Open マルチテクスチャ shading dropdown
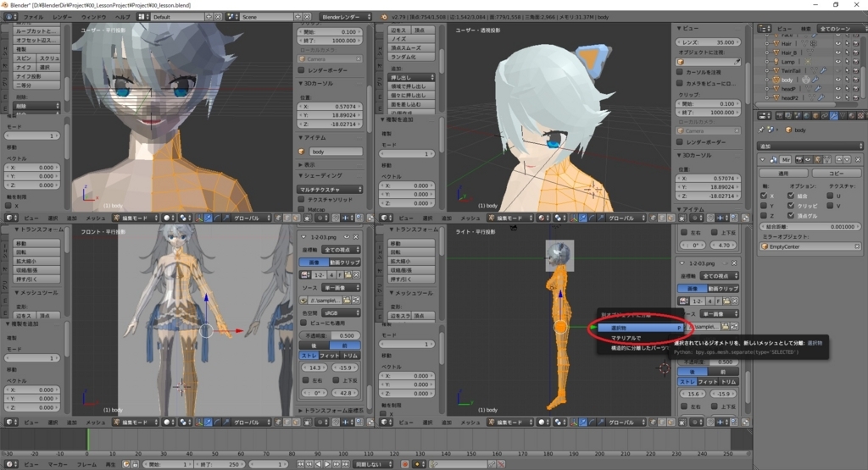 [331, 189]
